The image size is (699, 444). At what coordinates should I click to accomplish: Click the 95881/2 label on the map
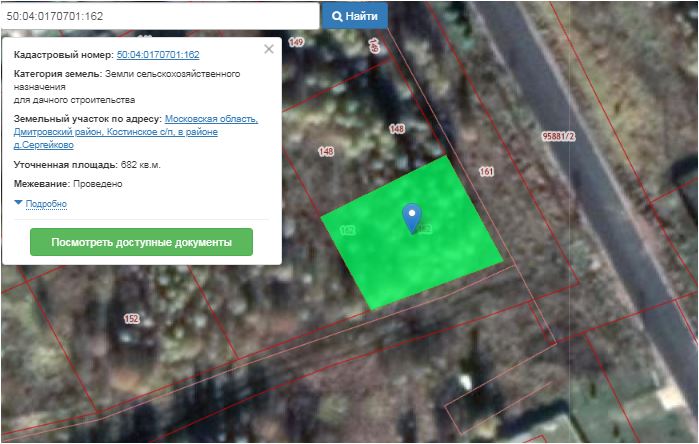click(558, 137)
